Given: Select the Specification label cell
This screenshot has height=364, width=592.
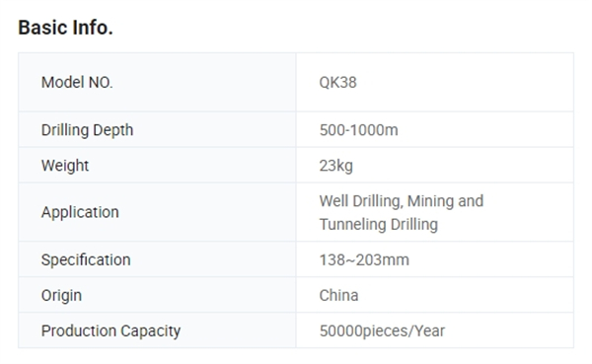Looking at the screenshot, I should pos(157,259).
